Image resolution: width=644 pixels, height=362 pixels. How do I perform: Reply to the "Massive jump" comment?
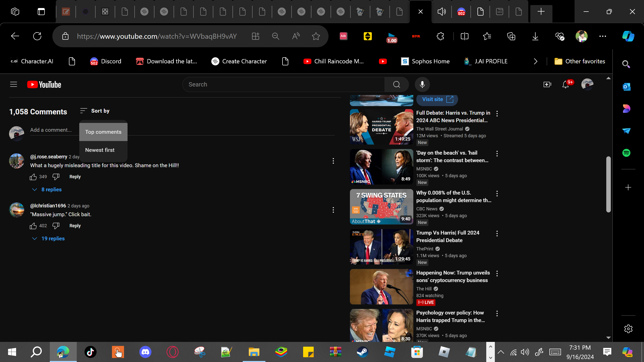[75, 226]
